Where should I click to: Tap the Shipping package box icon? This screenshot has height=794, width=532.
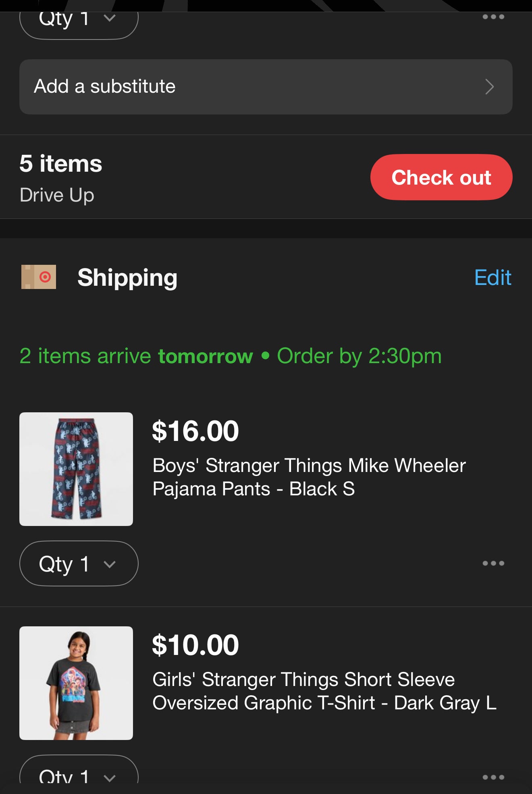tap(39, 277)
